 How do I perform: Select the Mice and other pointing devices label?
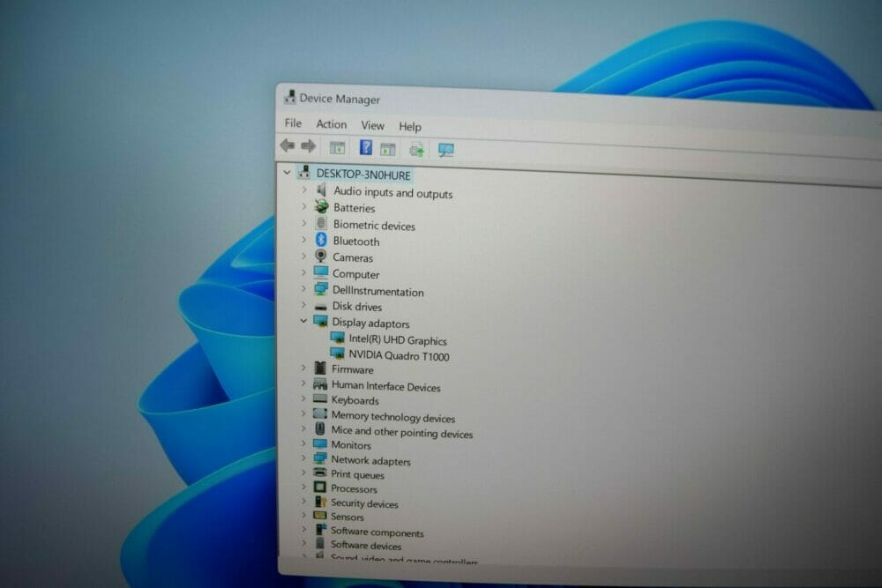[401, 432]
